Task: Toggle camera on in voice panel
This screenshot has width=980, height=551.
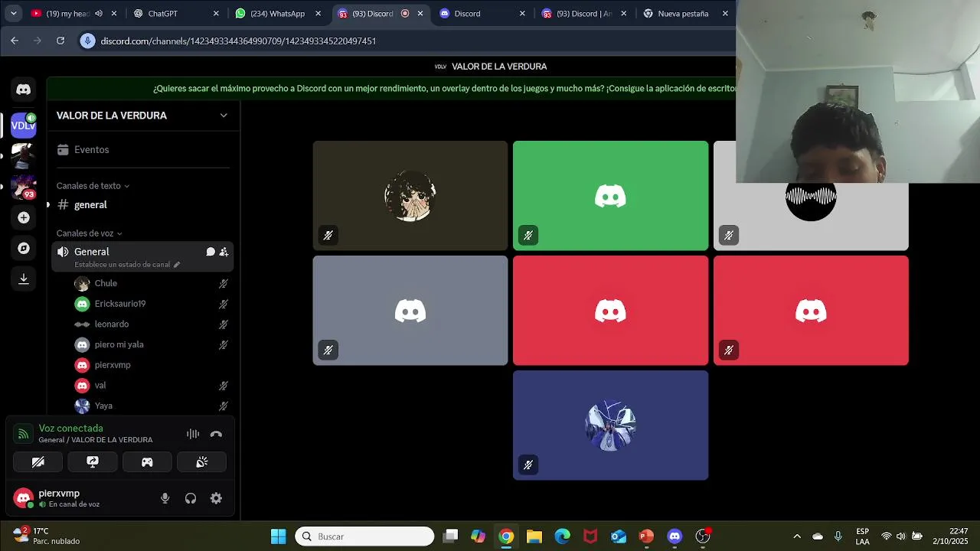Action: (38, 462)
